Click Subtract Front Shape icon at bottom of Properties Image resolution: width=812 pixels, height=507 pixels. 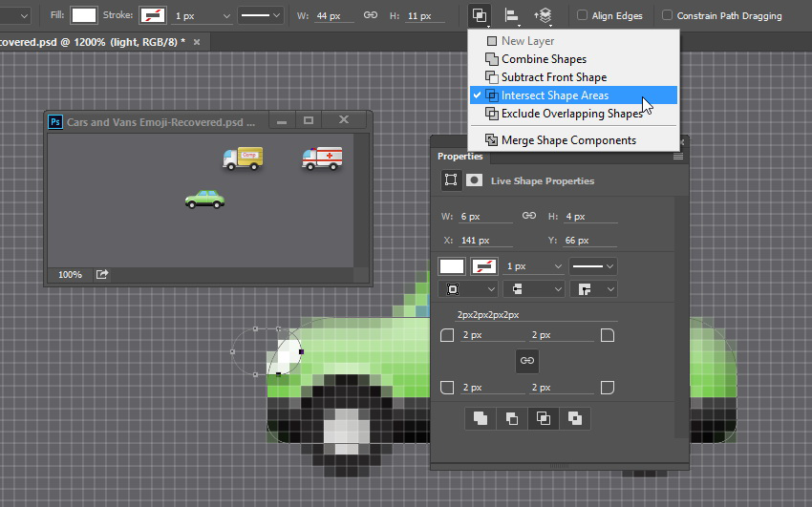512,418
